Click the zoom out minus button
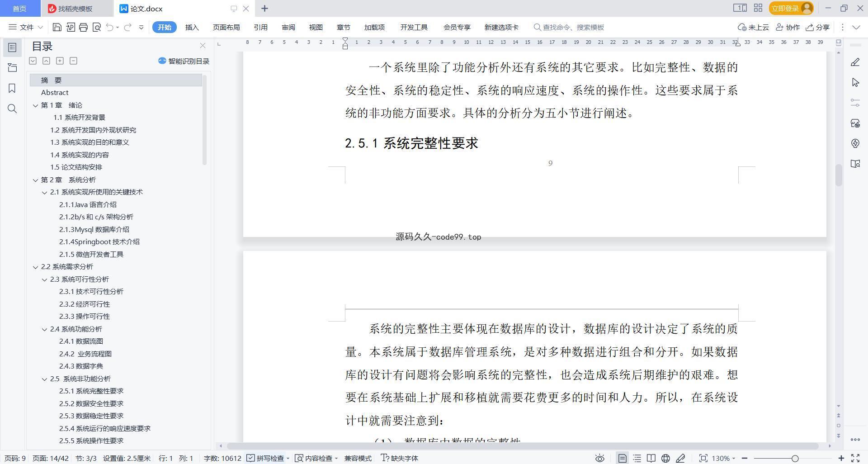This screenshot has width=868, height=464. click(745, 458)
